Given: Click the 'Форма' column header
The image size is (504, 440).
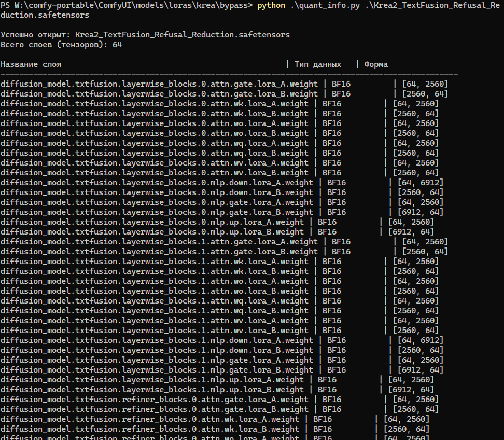Looking at the screenshot, I should click(376, 64).
